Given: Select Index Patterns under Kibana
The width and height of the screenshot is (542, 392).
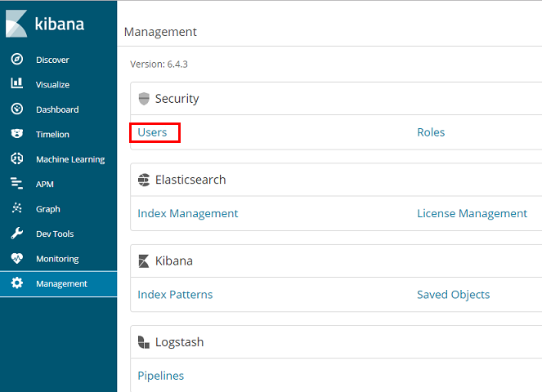Looking at the screenshot, I should [x=175, y=295].
